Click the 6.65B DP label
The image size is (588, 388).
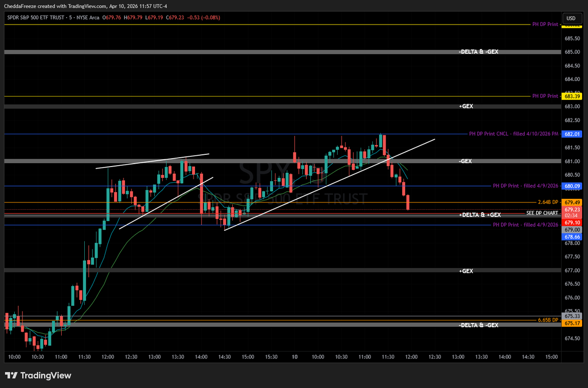548,320
